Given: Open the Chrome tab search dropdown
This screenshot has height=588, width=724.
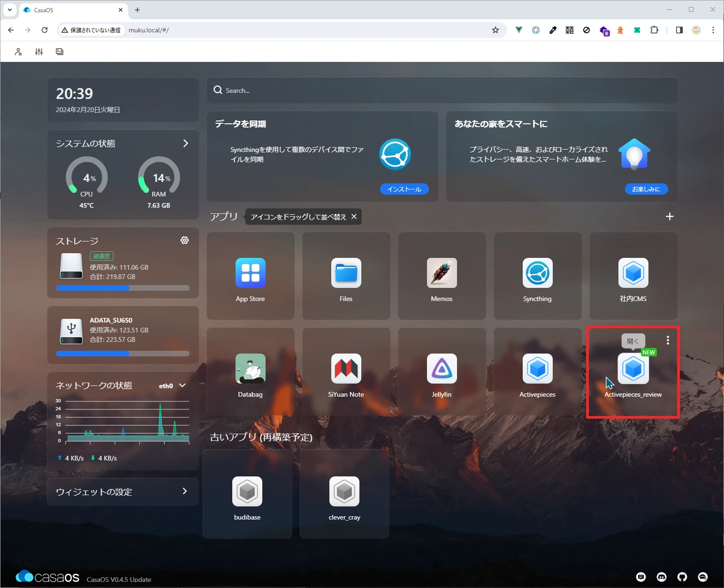Looking at the screenshot, I should [10, 9].
